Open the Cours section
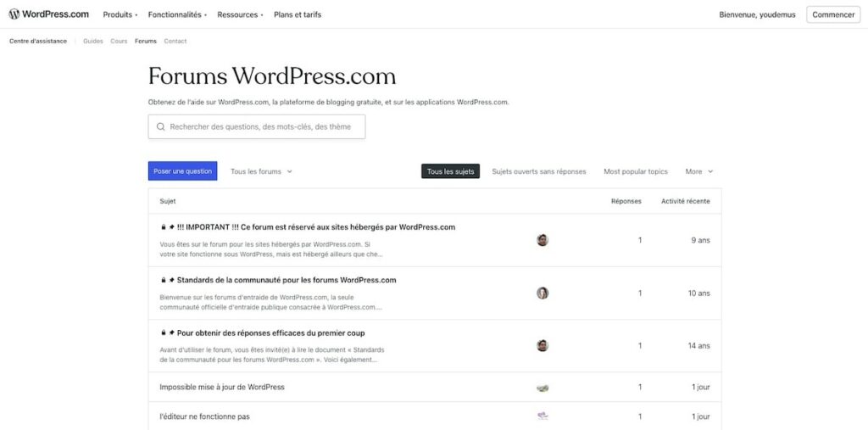The width and height of the screenshot is (868, 430). 119,41
